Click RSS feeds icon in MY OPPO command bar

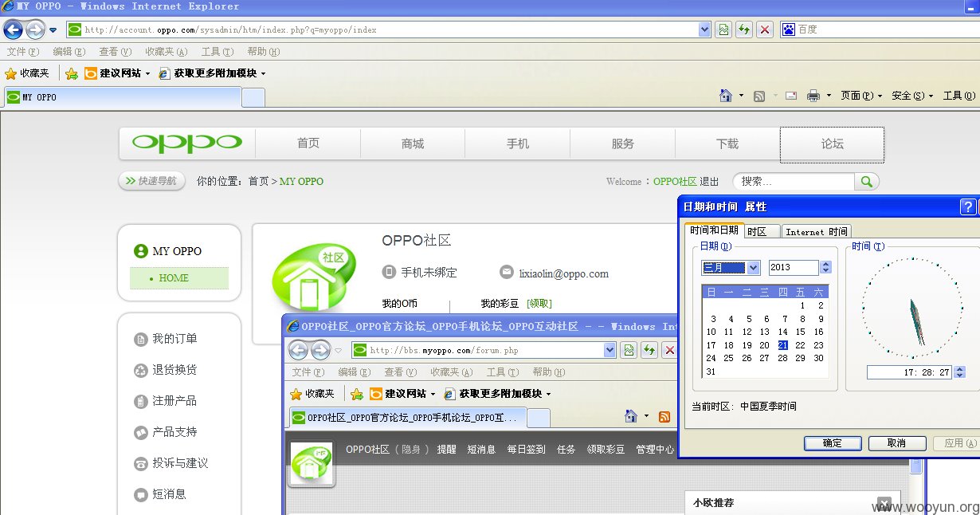click(x=759, y=96)
